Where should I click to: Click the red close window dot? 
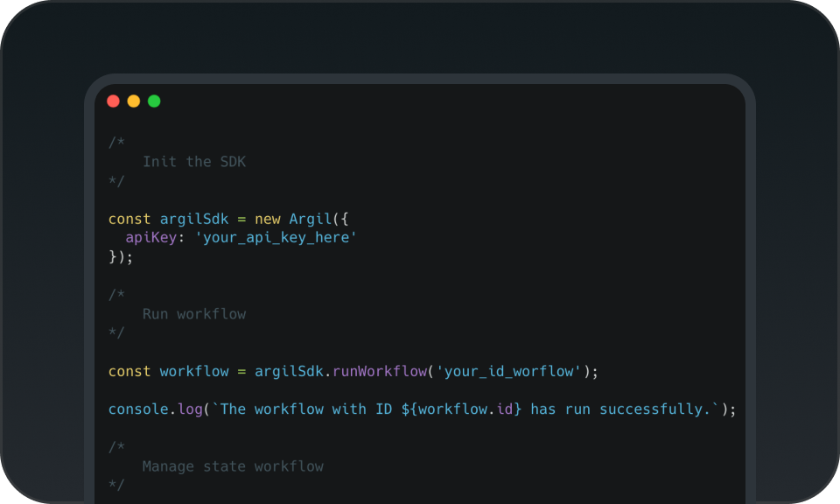(113, 101)
